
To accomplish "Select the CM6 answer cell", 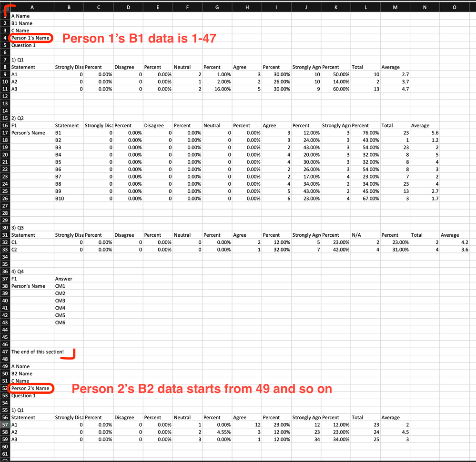I will tap(69, 322).
